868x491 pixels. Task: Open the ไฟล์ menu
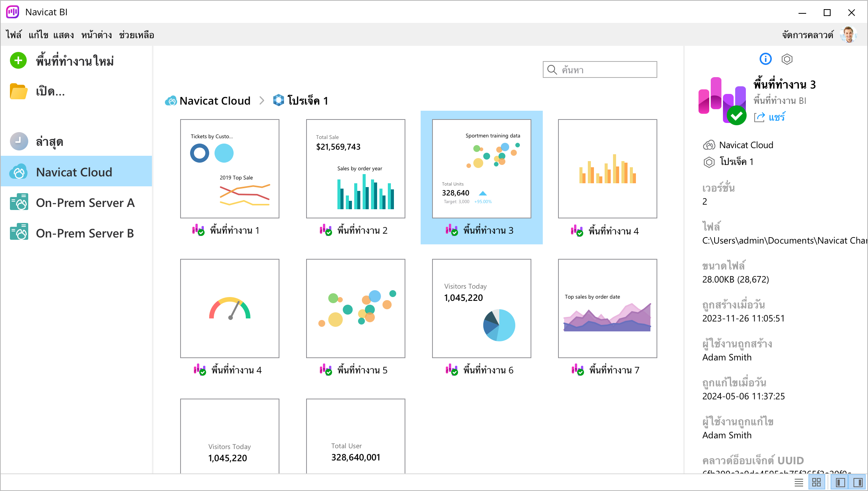tap(14, 35)
